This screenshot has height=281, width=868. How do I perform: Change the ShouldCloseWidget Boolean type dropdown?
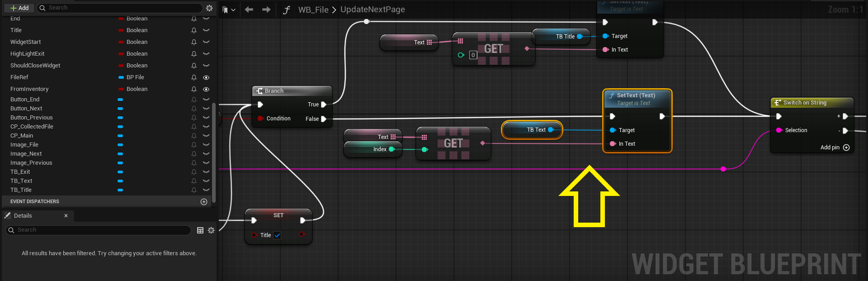coord(136,66)
